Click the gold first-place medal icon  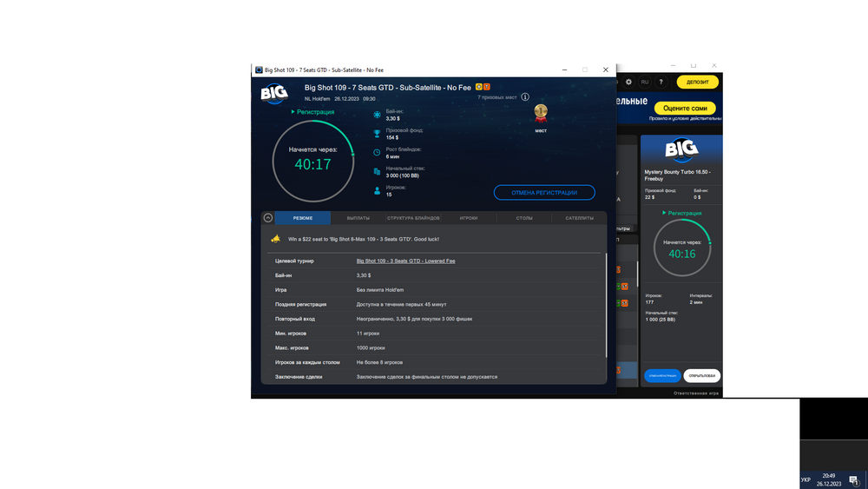[x=541, y=113]
